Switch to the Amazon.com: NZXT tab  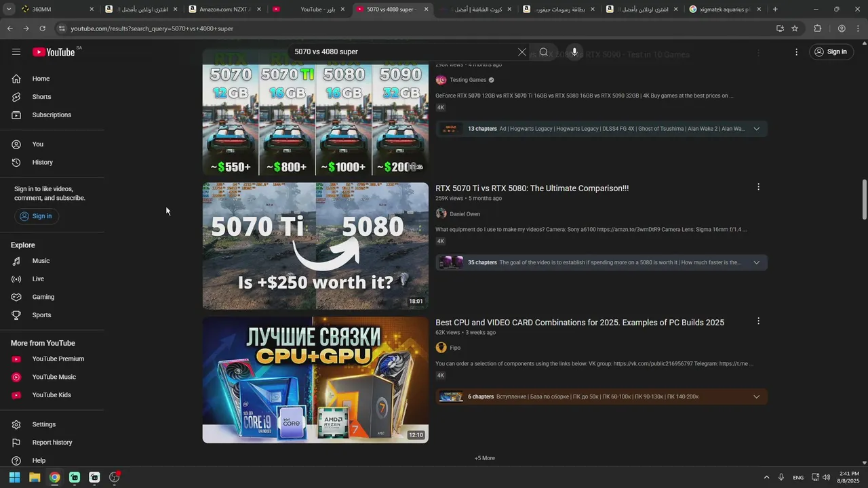(x=224, y=9)
